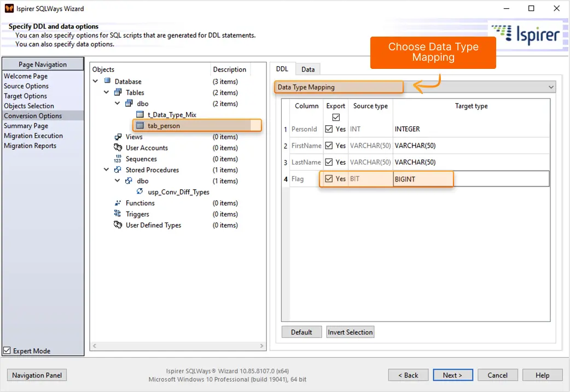The width and height of the screenshot is (570, 392).
Task: Uncheck Export for the LastName column
Action: click(x=329, y=162)
